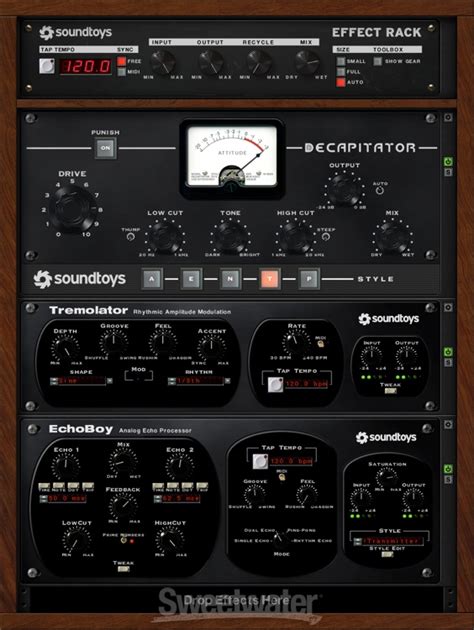Select Decapitator style T
The width and height of the screenshot is (474, 630).
(x=270, y=279)
